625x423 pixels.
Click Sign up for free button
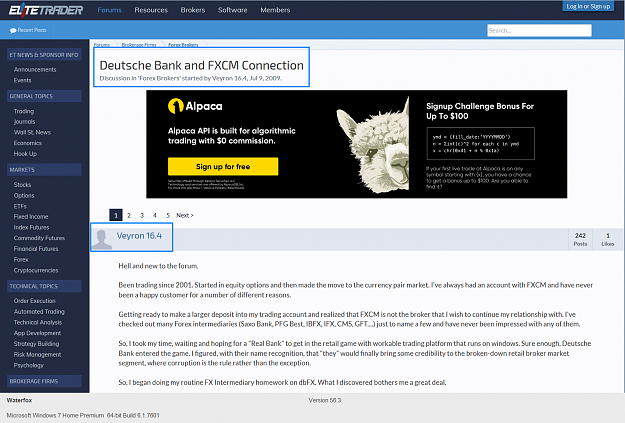[223, 166]
